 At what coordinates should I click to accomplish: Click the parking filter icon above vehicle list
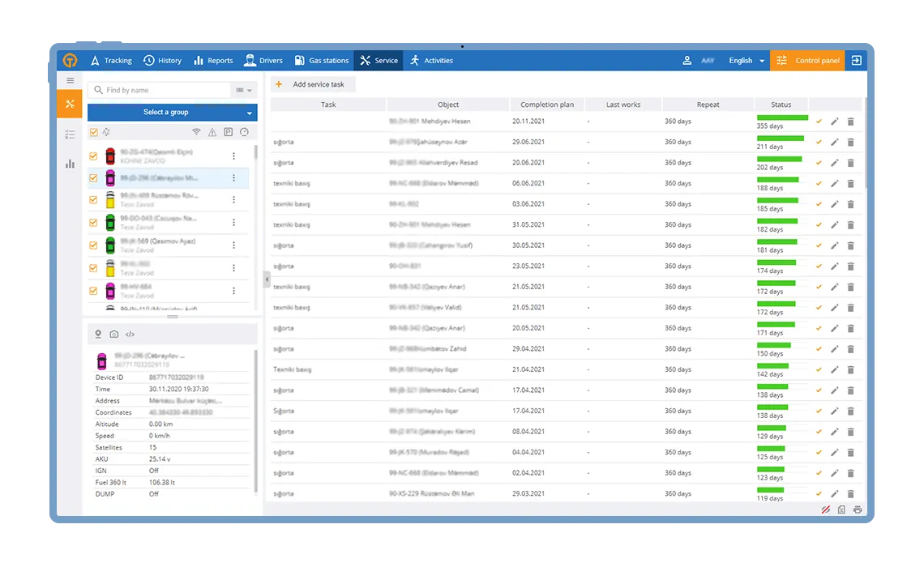point(229,132)
